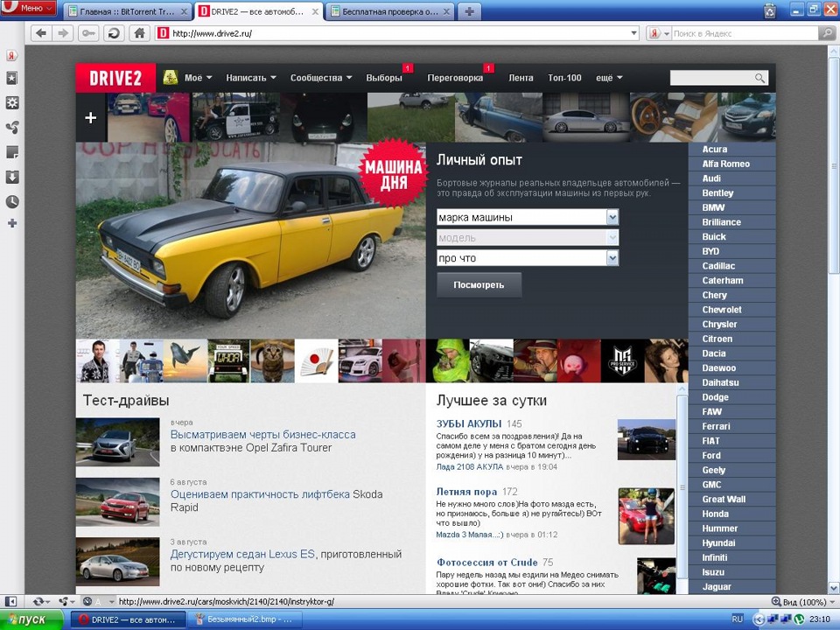Open the про что combo box
The width and height of the screenshot is (840, 630).
528,257
